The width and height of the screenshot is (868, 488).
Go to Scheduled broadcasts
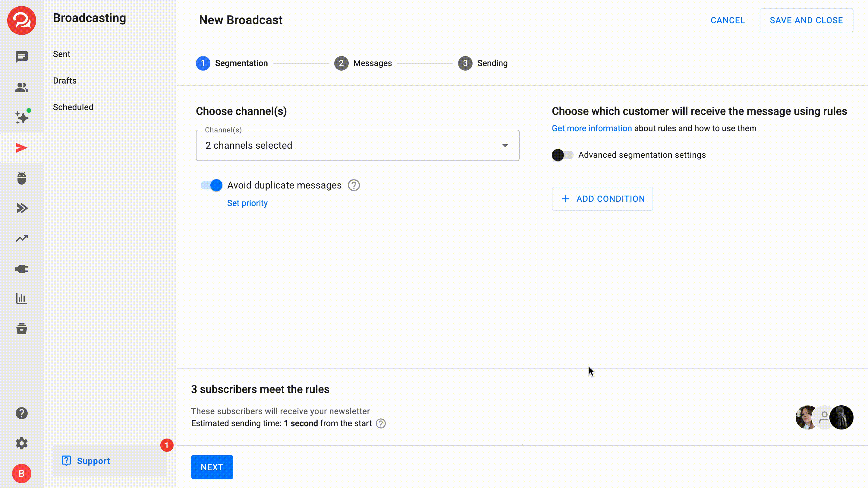click(x=73, y=107)
